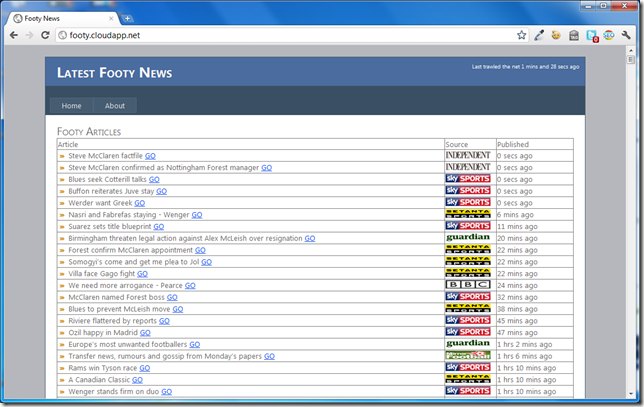The image size is (644, 407).
Task: Select the Footy News browser tab
Action: coord(60,18)
